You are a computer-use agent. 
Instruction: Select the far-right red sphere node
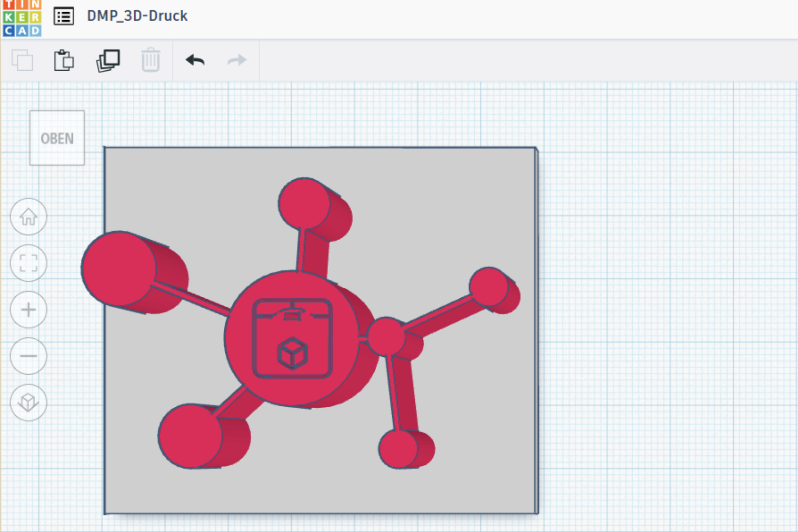click(489, 287)
